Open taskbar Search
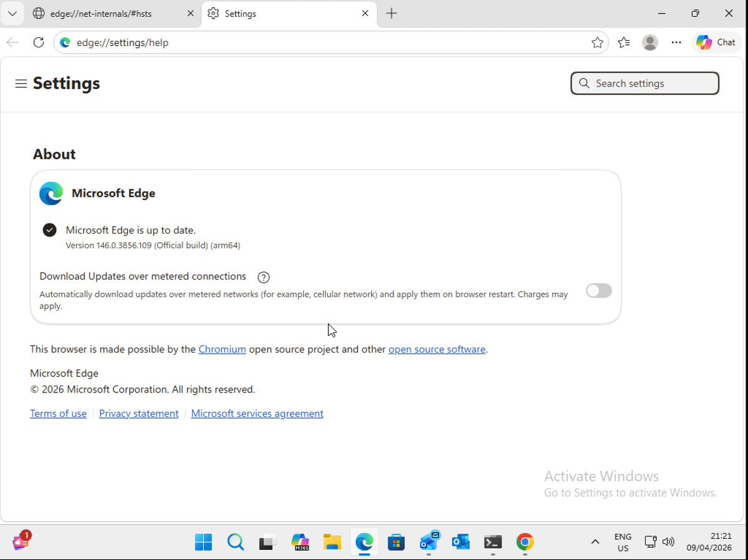 236,543
